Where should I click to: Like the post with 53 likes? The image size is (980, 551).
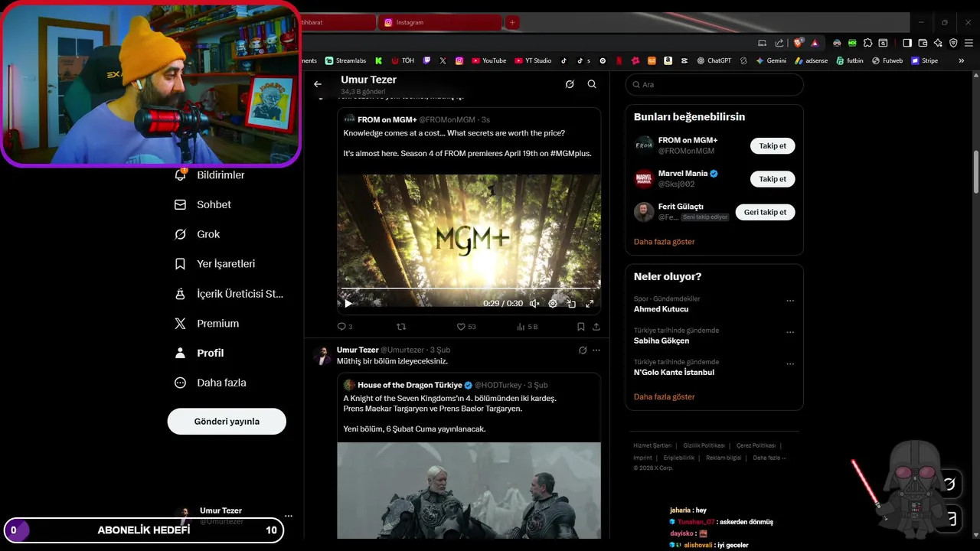click(466, 327)
